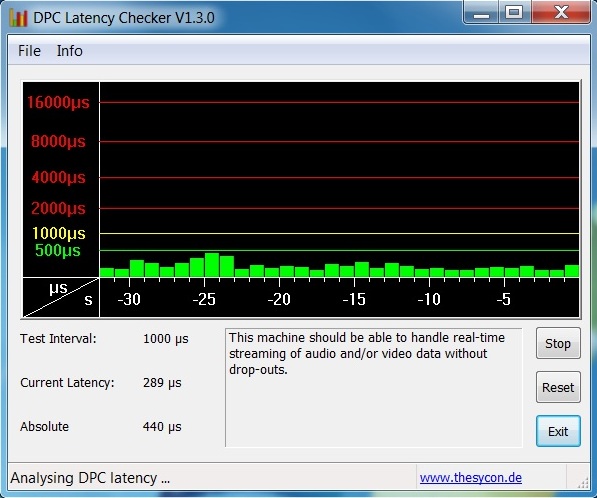Screen dimensions: 597x498
Task: Click the Reset button
Action: coord(558,387)
